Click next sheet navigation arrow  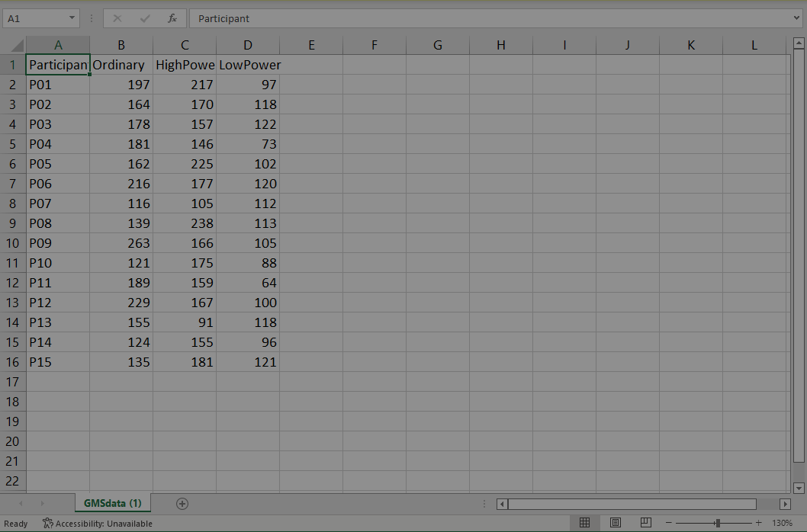[42, 504]
